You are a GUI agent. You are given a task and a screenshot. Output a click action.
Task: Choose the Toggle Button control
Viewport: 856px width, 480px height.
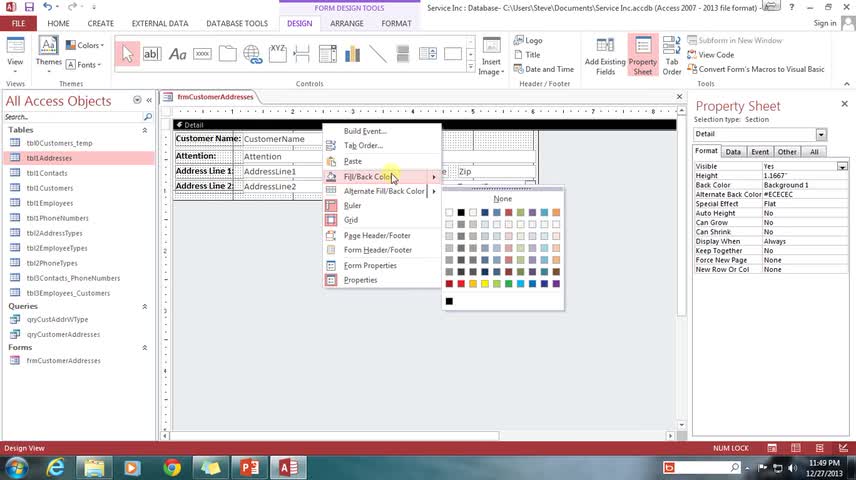[402, 54]
